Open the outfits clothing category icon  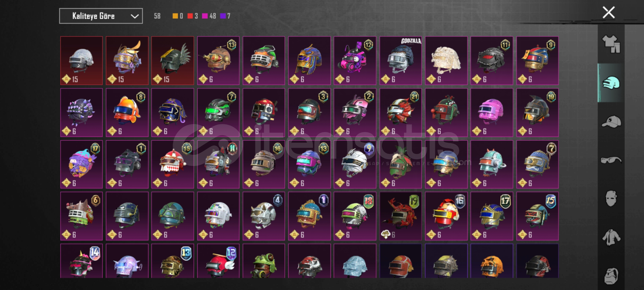[611, 44]
